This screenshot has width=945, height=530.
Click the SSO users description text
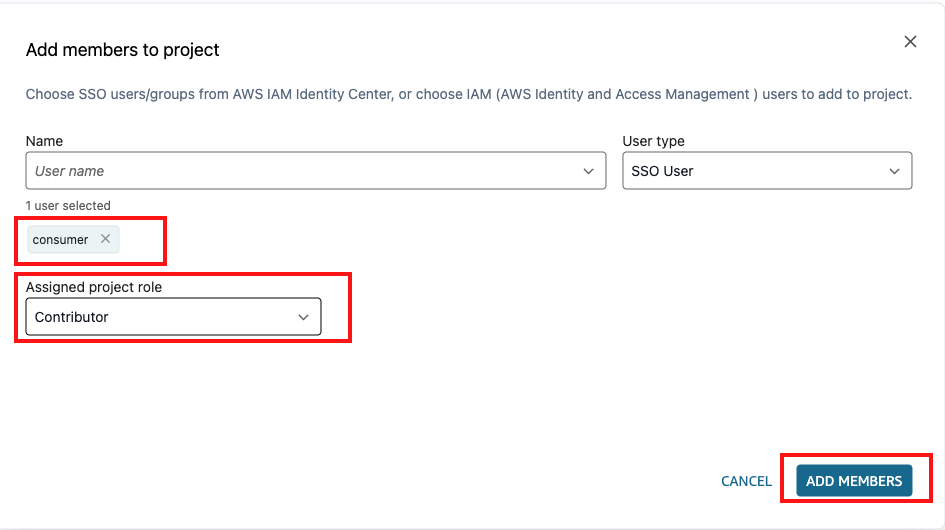click(x=468, y=95)
